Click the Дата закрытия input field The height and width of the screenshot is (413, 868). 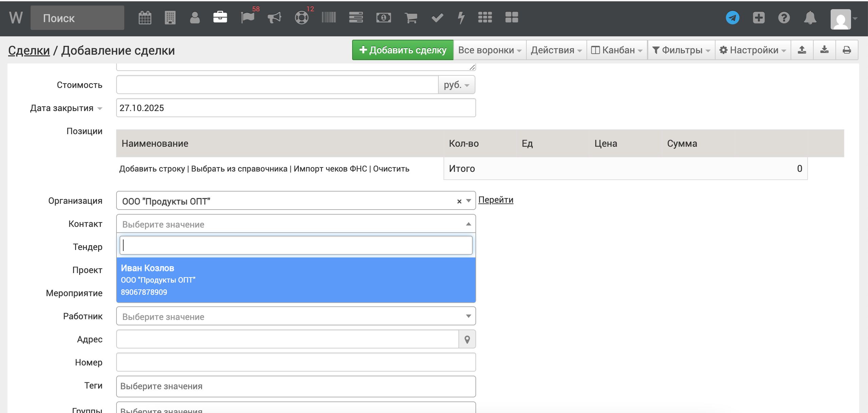(295, 108)
